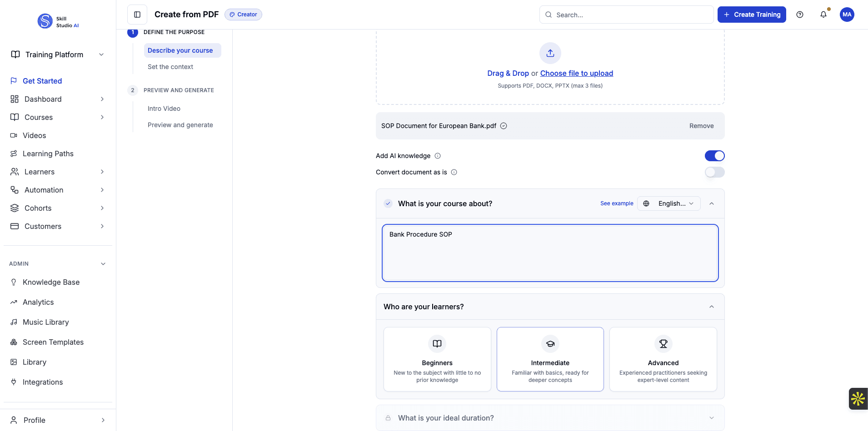Open the Automation section

[x=43, y=190]
